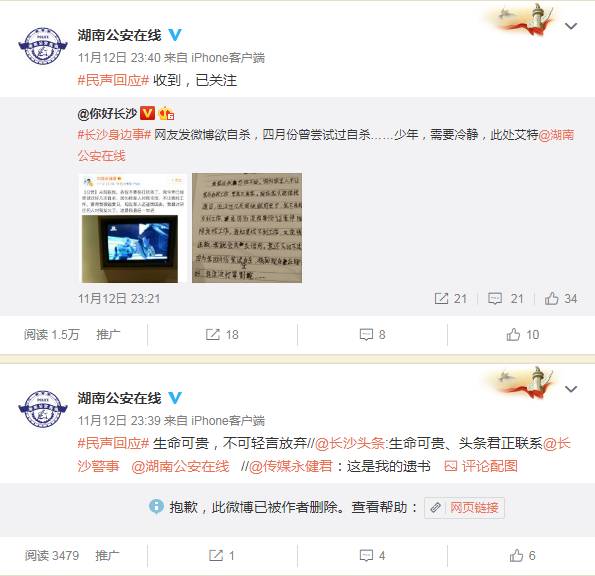View the TV screenshot thumbnail image
Viewport: 595px width, 576px height.
132,228
